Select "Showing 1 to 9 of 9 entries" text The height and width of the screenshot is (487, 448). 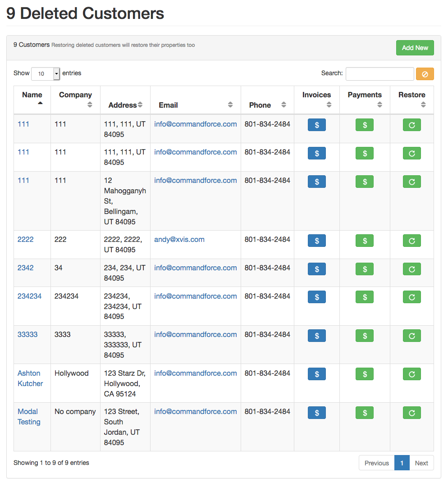coord(51,463)
